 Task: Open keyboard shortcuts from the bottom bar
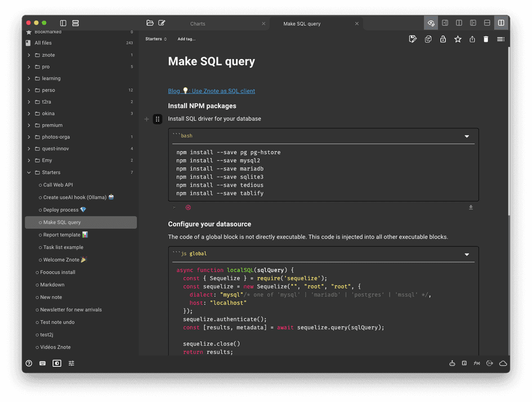(42, 363)
